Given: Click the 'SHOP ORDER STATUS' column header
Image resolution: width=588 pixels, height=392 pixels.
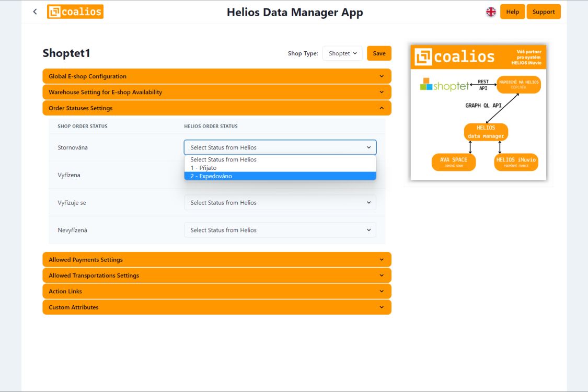Looking at the screenshot, I should point(83,126).
